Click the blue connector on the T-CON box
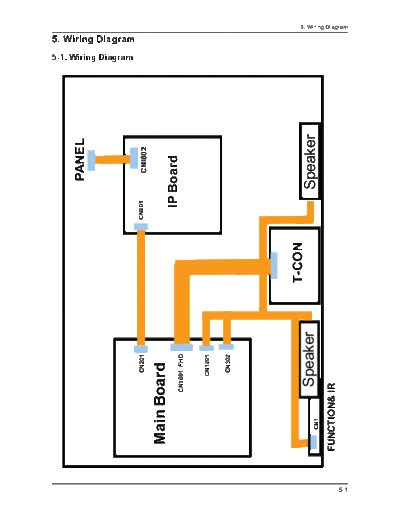 coord(274,266)
